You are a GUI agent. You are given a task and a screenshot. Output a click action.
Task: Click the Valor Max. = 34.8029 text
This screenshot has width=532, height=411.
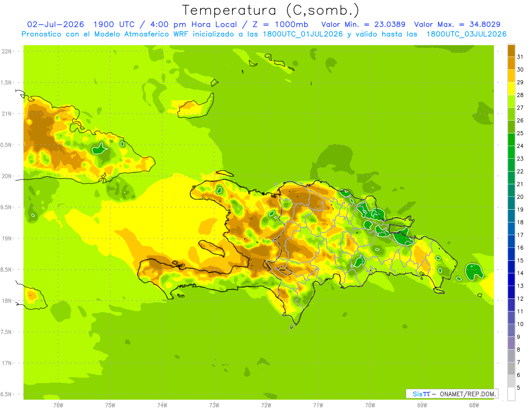[457, 24]
